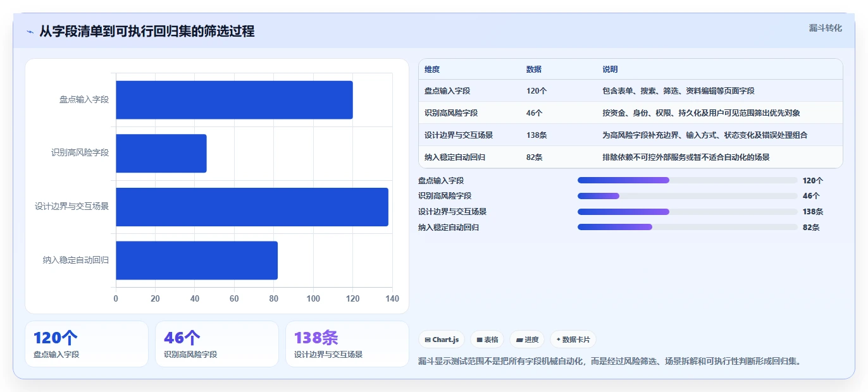Viewport: 868px width, 392px height.
Task: Click the 设计边界与交互场景 bar in the chart
Action: pos(252,207)
